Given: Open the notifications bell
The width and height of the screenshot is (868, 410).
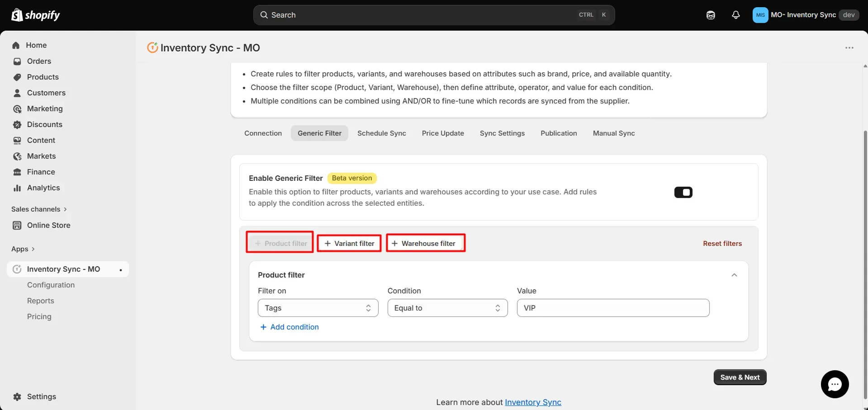Looking at the screenshot, I should pos(736,15).
